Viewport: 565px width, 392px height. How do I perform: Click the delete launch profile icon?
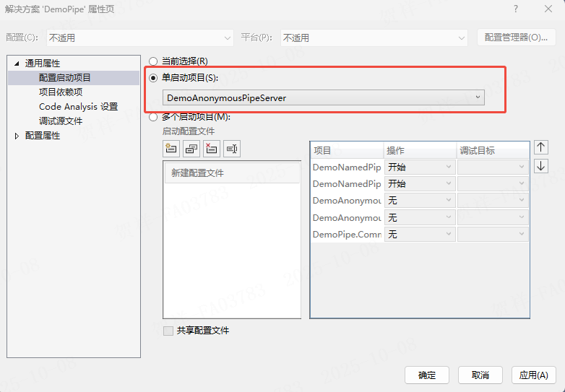pyautogui.click(x=212, y=149)
